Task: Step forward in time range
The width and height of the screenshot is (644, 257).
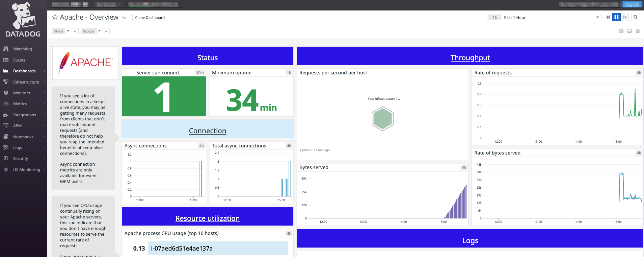Action: pyautogui.click(x=625, y=17)
